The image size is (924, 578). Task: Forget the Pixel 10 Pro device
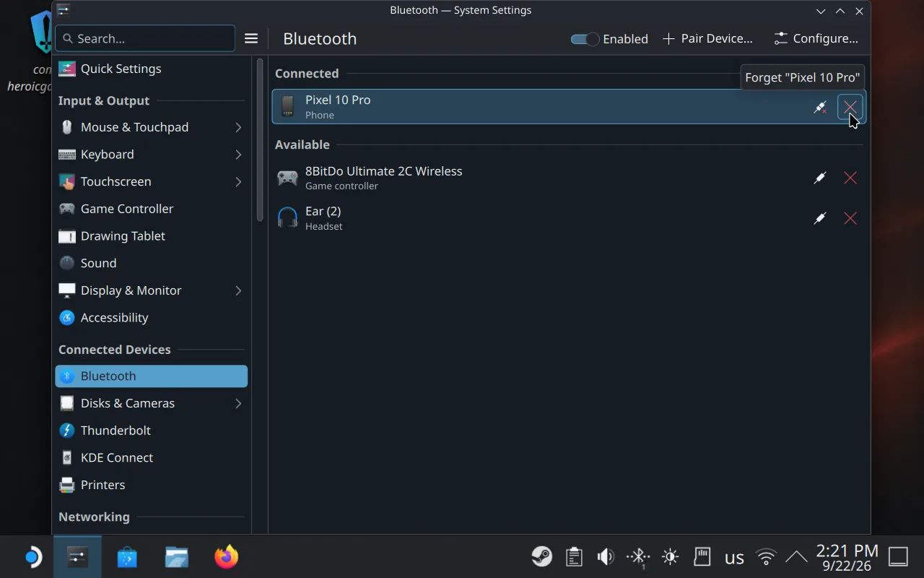[x=850, y=107]
